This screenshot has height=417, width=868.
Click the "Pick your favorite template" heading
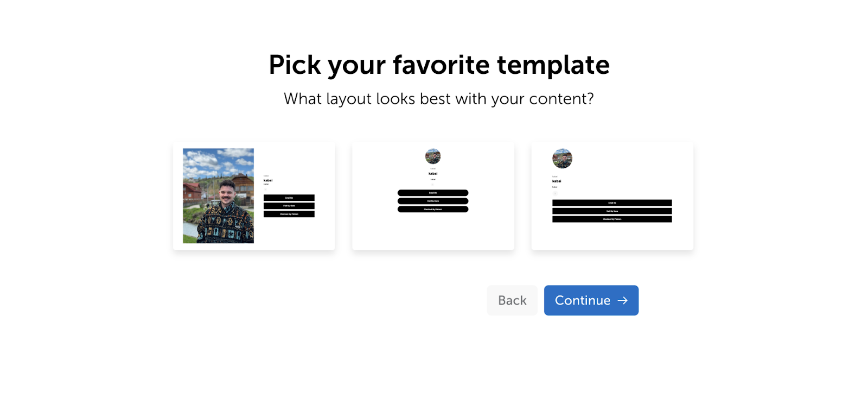(x=439, y=65)
